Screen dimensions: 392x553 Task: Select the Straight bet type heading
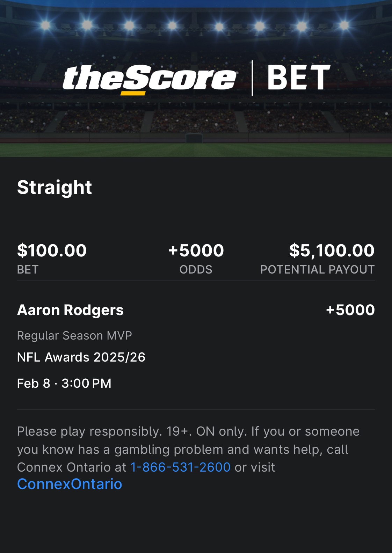tap(55, 187)
